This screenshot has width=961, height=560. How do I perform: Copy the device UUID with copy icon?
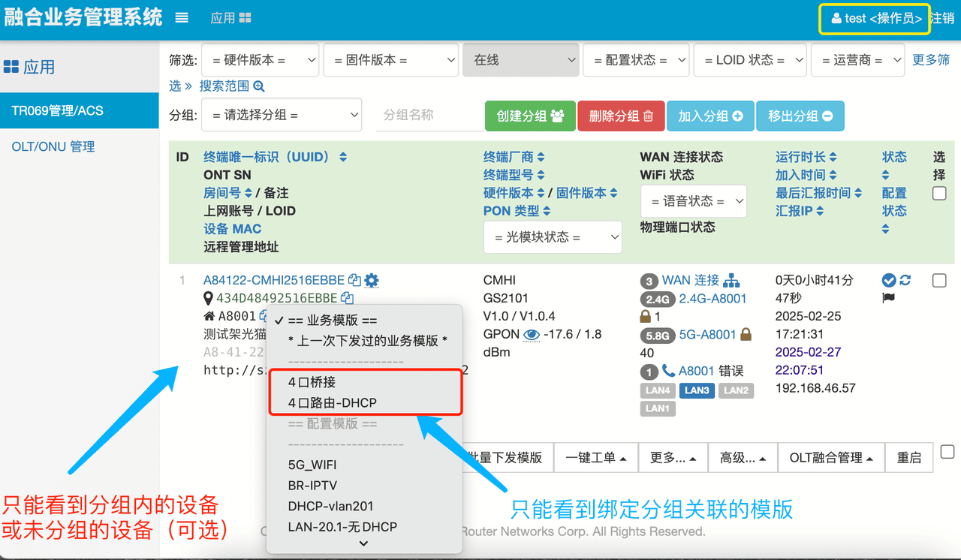click(354, 281)
